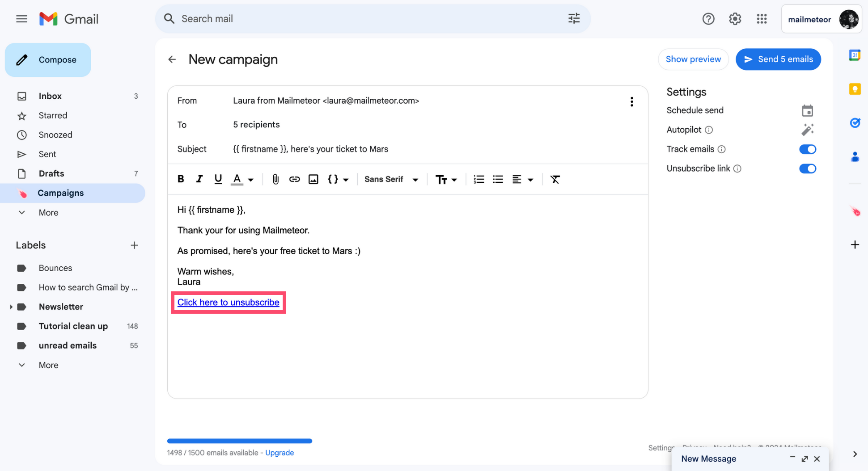
Task: Open the Drafts folder
Action: [x=72, y=173]
